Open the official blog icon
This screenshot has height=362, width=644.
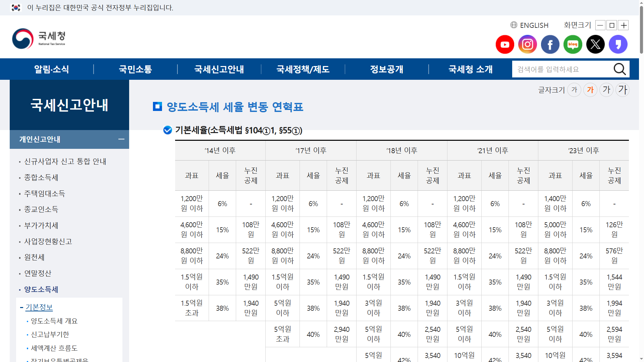573,44
